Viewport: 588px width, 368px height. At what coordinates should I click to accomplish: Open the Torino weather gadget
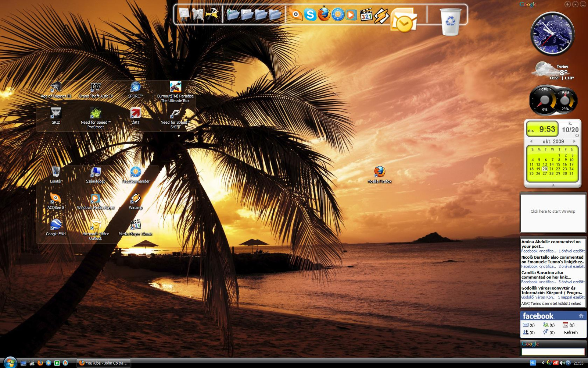tap(553, 71)
